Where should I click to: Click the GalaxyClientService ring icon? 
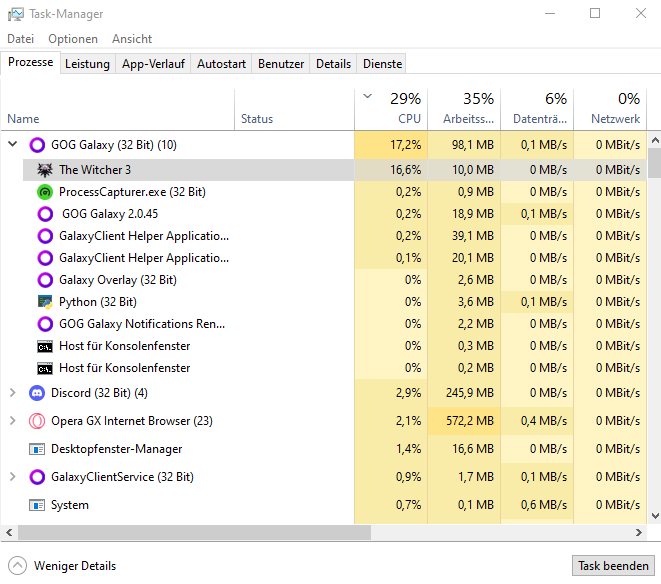click(37, 477)
